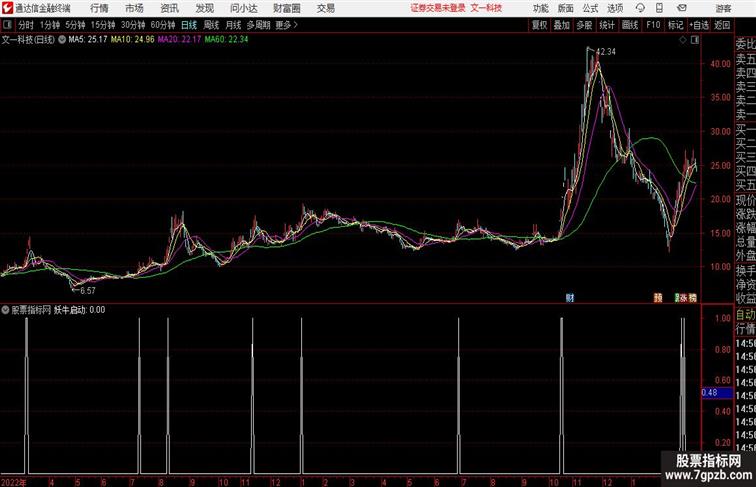Open the F10 company info button

point(653,25)
